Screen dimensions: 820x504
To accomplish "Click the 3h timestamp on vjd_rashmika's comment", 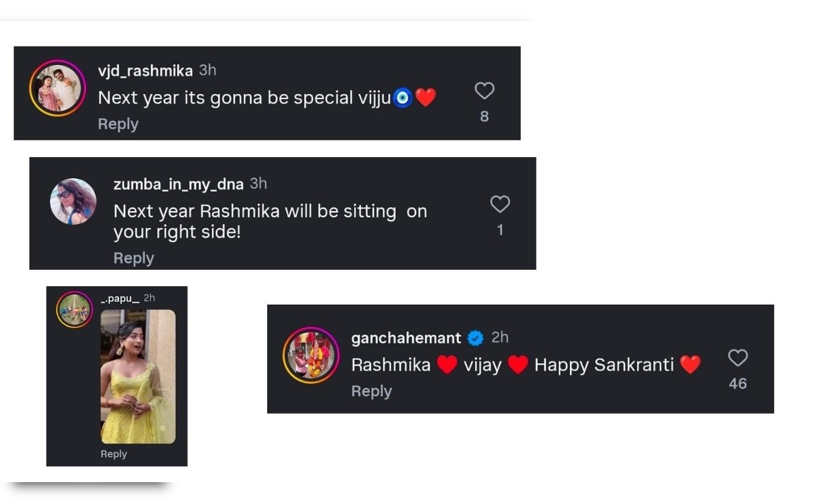I will click(x=208, y=70).
